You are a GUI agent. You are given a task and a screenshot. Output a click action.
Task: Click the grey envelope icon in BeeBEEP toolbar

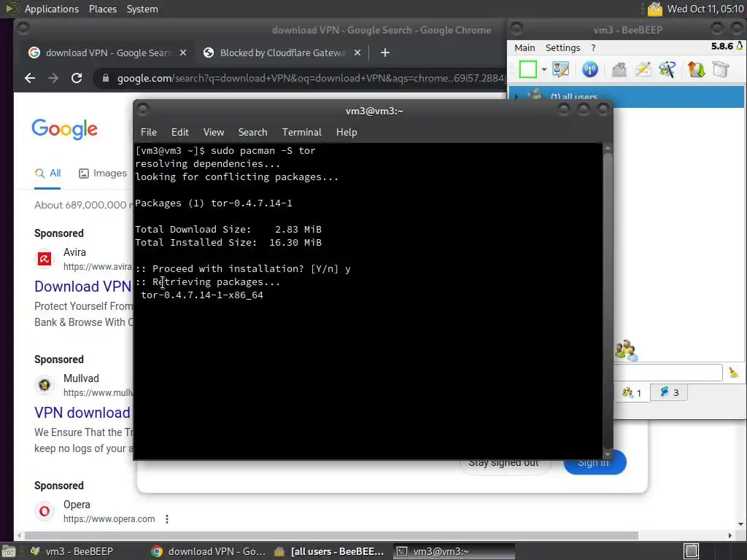tap(619, 69)
